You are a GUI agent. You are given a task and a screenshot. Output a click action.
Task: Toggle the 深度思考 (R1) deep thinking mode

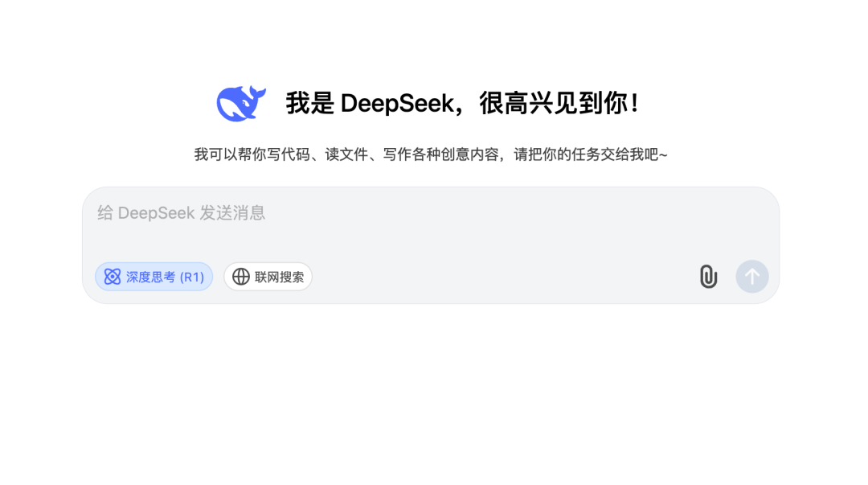[154, 277]
